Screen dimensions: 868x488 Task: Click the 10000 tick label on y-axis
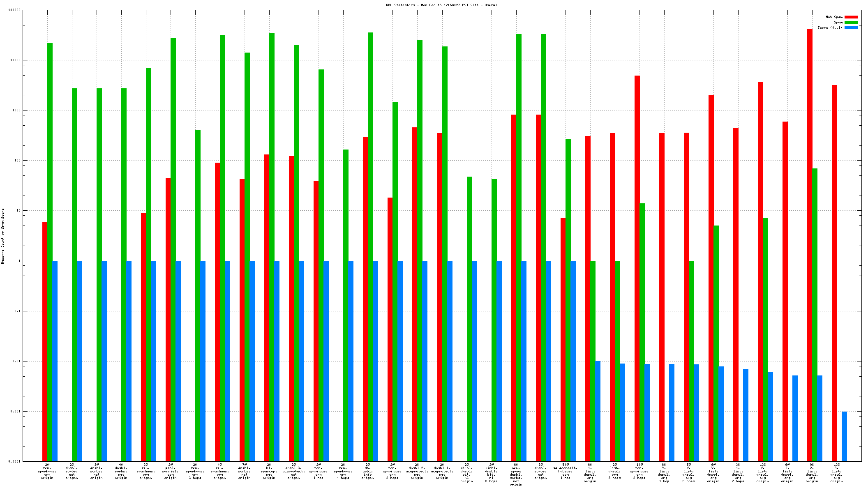click(15, 60)
